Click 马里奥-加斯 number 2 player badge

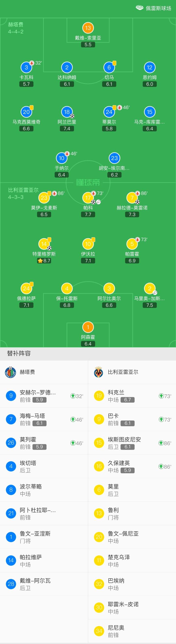150,288
